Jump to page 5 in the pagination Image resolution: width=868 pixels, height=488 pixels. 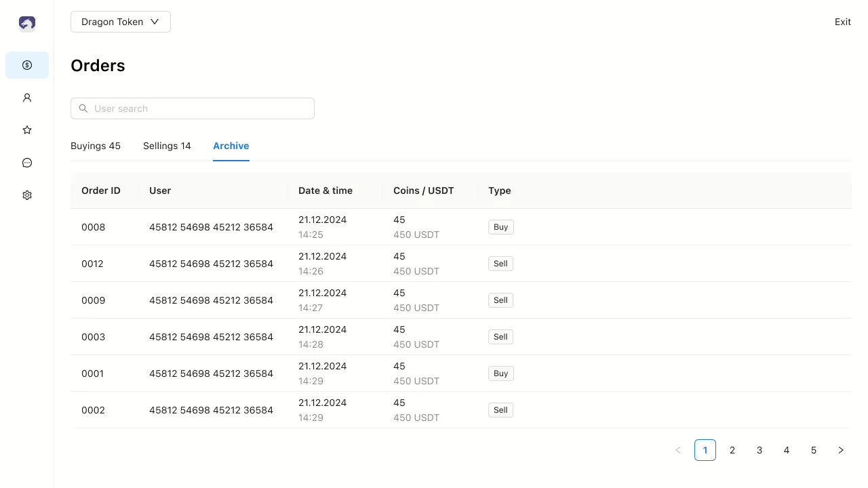[814, 450]
